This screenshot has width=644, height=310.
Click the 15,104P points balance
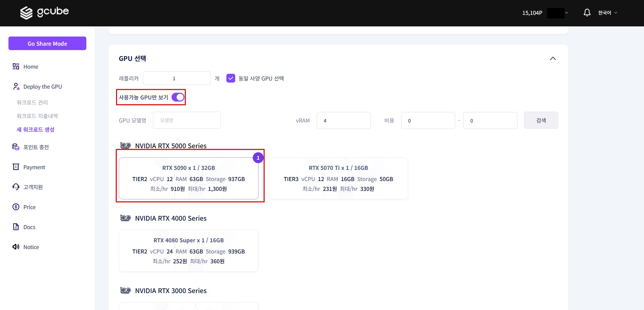pos(532,13)
